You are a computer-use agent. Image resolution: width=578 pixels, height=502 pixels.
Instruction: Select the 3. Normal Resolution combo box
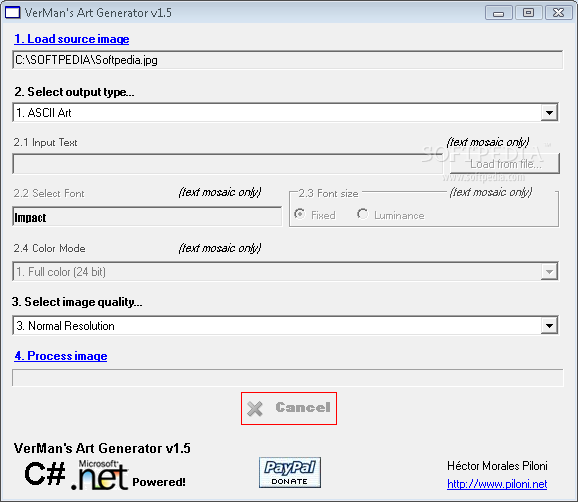[285, 326]
